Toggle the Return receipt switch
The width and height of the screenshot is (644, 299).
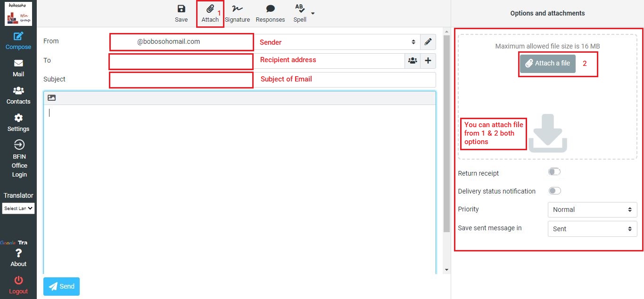[x=554, y=172]
